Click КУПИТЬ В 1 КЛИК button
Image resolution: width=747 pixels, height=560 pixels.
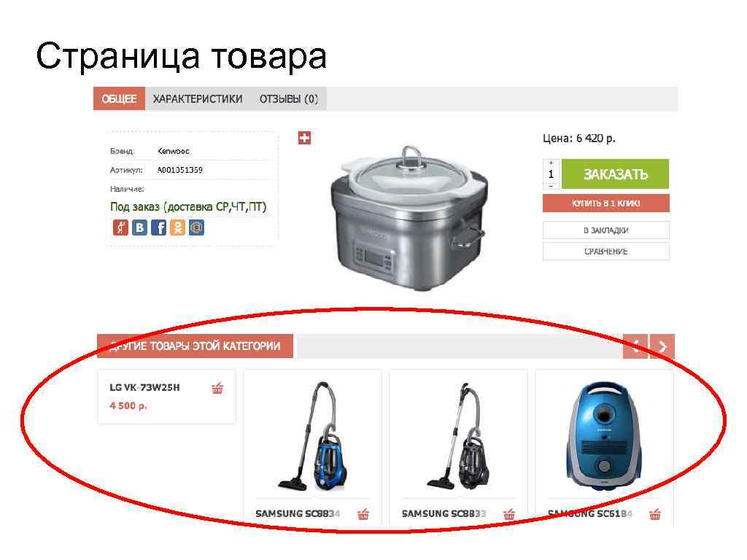tap(606, 203)
